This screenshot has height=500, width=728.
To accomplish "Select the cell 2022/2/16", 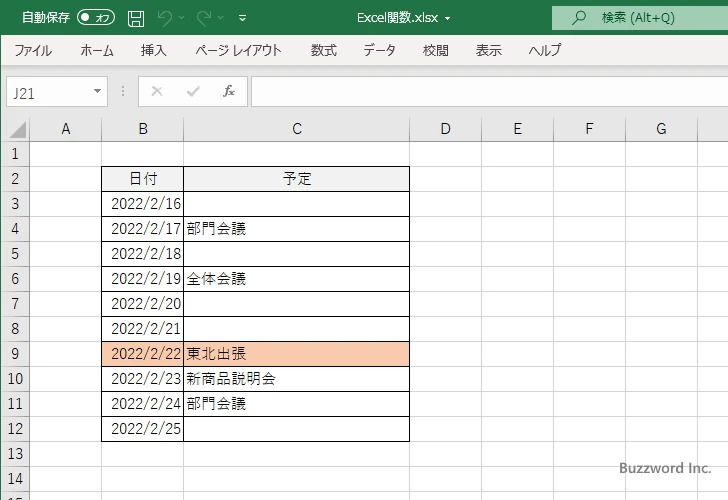I will coord(143,204).
